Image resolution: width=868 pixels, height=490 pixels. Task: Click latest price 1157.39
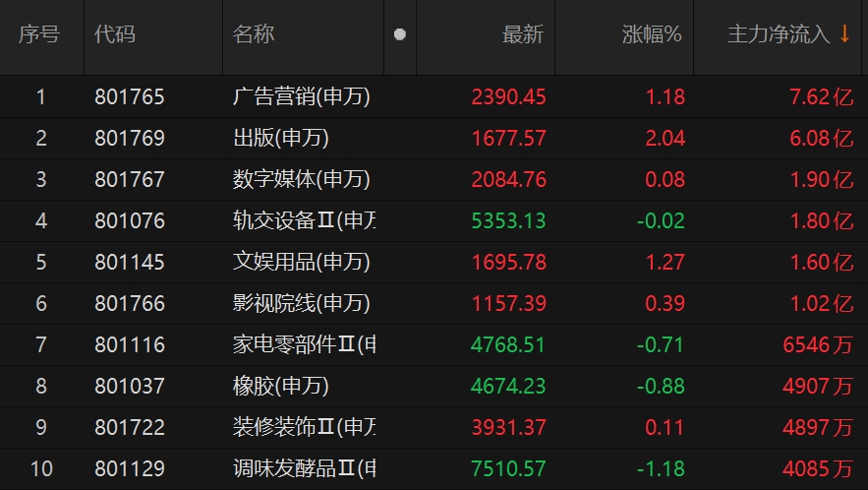click(x=509, y=304)
